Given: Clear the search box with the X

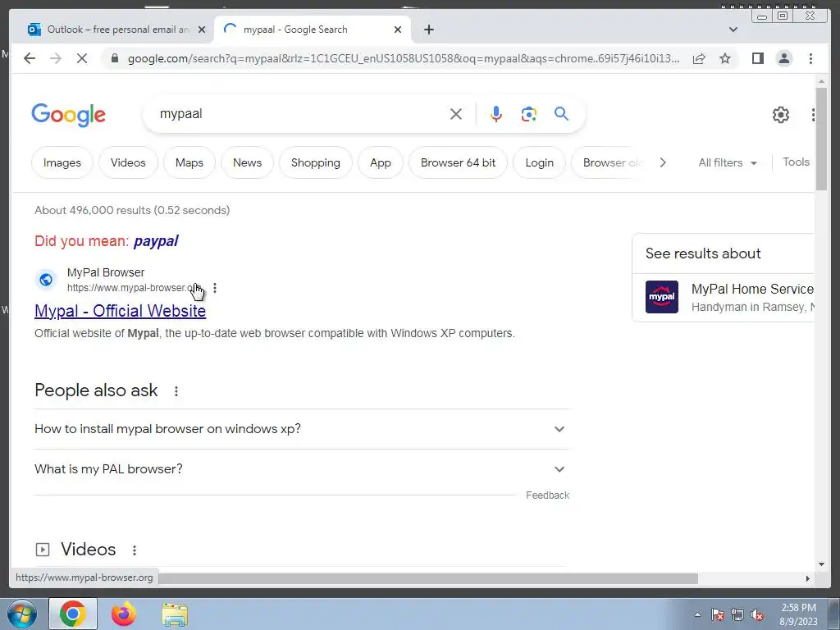Looking at the screenshot, I should pyautogui.click(x=456, y=114).
